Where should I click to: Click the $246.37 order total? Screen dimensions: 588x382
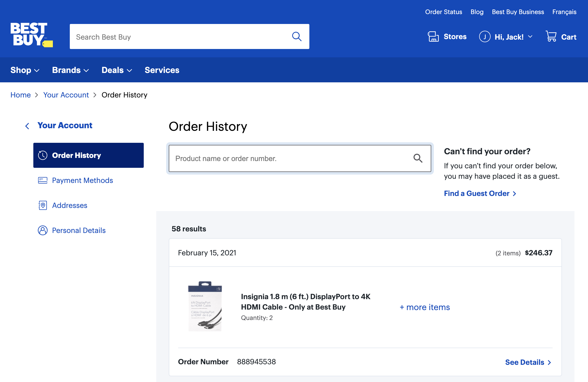pyautogui.click(x=539, y=253)
